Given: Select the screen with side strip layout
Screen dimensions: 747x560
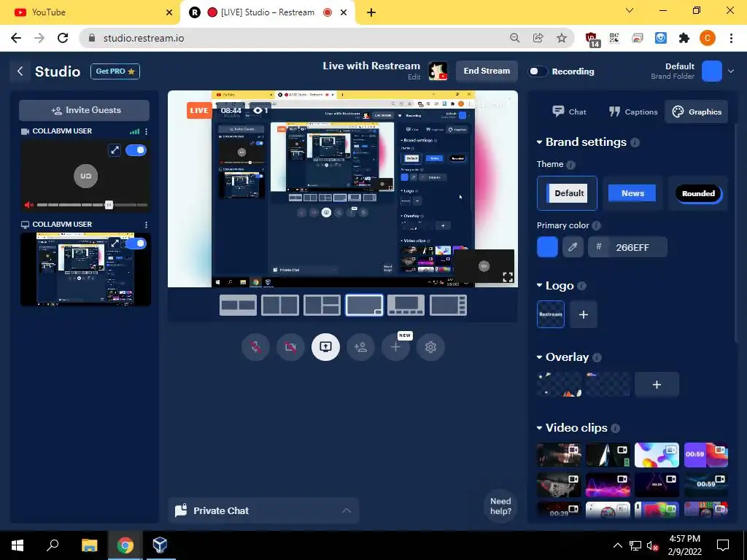Looking at the screenshot, I should 449,306.
